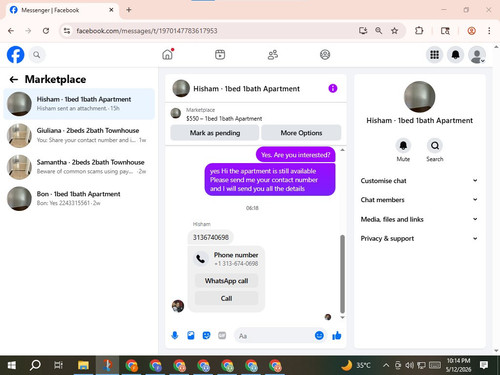
Task: Click the 3136740698 message bubble
Action: tap(211, 237)
